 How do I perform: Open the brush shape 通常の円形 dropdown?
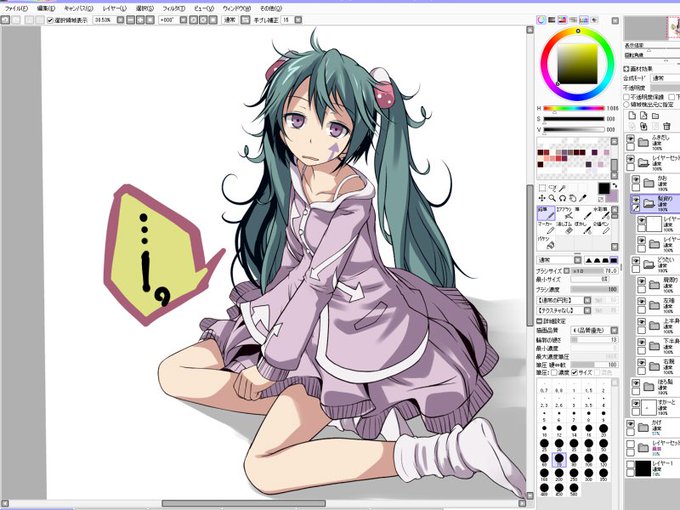[587, 300]
